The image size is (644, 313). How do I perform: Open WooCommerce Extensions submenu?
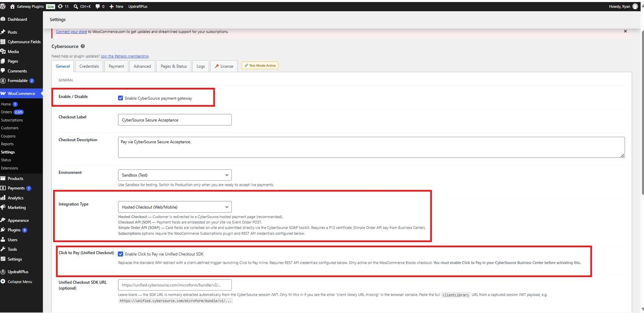click(10, 168)
